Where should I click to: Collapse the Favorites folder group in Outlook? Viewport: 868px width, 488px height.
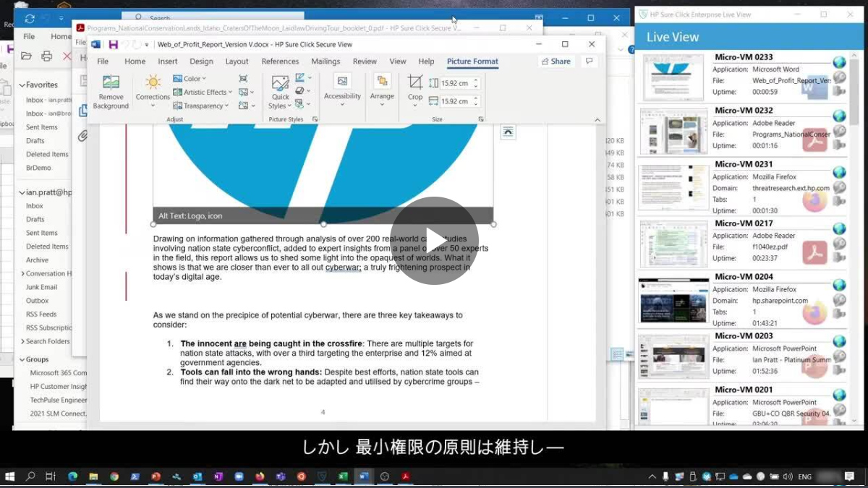coord(22,85)
